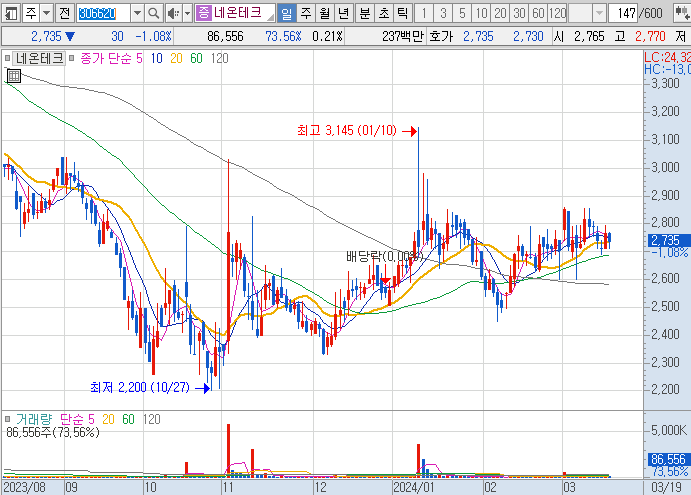Viewport: 691px width, 495px height.
Task: Click the red triangle event marker on chart
Action: coord(385,281)
